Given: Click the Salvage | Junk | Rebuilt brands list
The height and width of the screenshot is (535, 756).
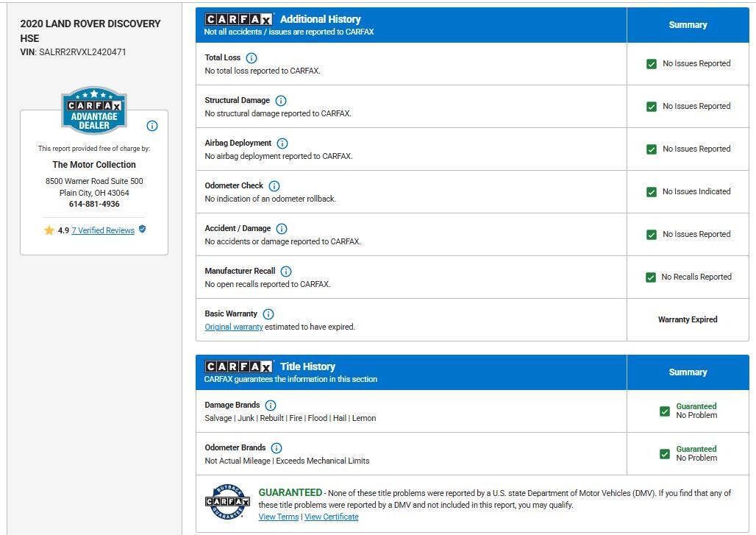Looking at the screenshot, I should 290,418.
